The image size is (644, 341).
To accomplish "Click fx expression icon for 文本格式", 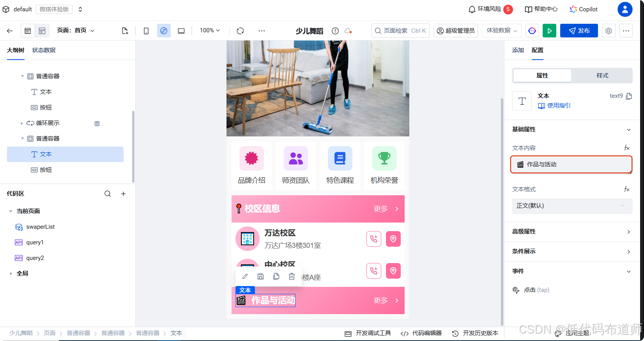I will pyautogui.click(x=626, y=189).
